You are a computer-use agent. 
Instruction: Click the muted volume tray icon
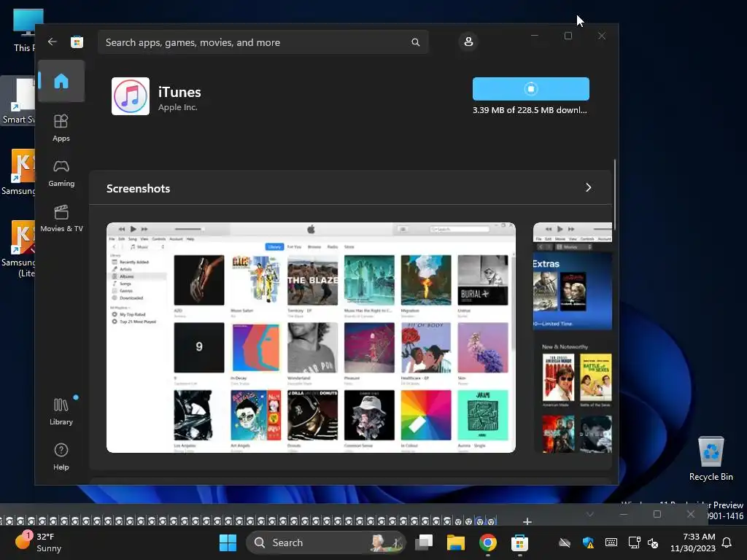[653, 542]
